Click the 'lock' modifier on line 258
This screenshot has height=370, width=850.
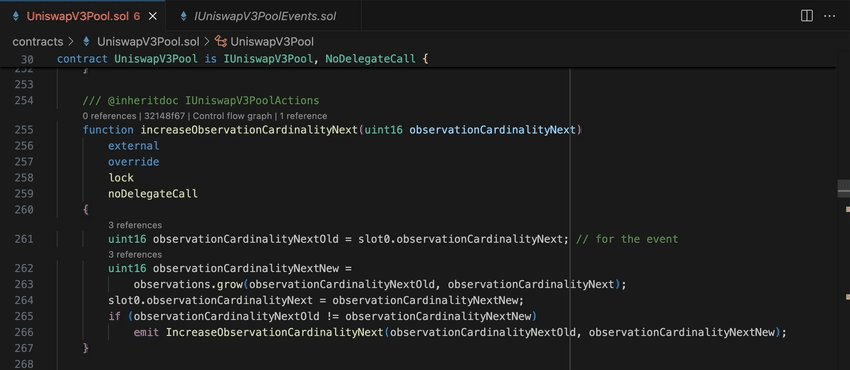pos(121,178)
